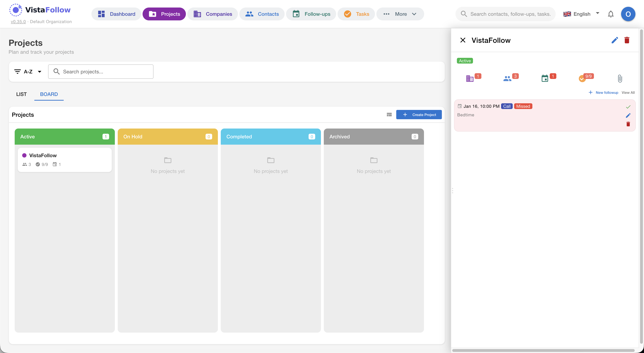Click the purple color dot on VistaFollow card

tap(25, 155)
